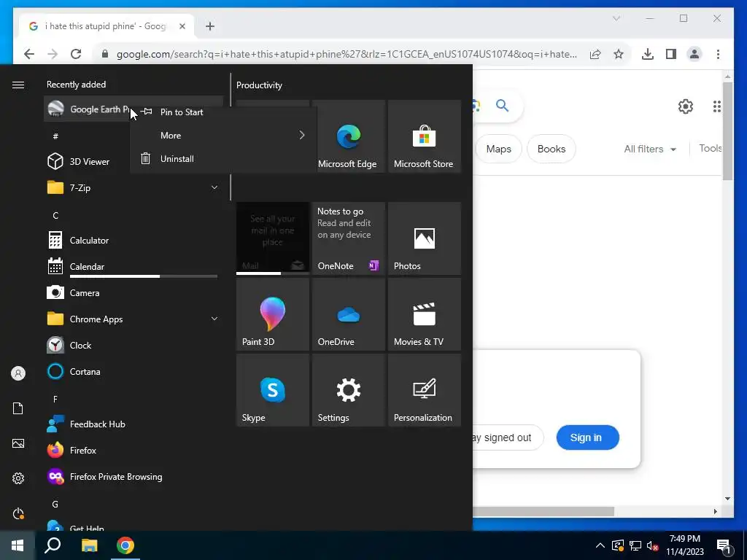Open OneDrive tile

pyautogui.click(x=349, y=314)
